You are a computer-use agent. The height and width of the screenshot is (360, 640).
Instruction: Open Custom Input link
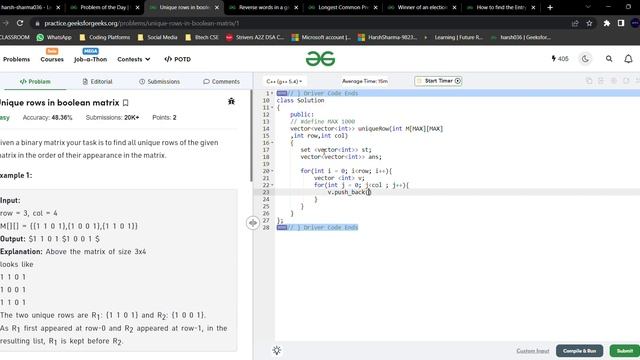(533, 351)
